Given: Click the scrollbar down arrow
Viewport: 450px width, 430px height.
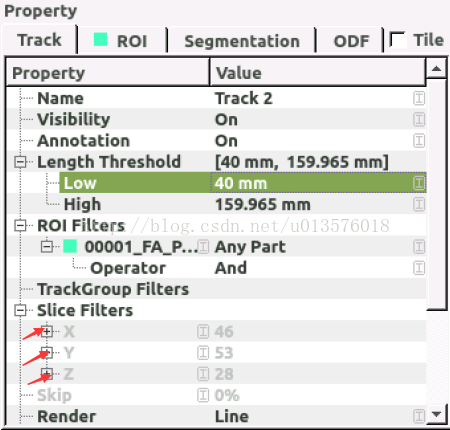Looking at the screenshot, I should (x=436, y=414).
